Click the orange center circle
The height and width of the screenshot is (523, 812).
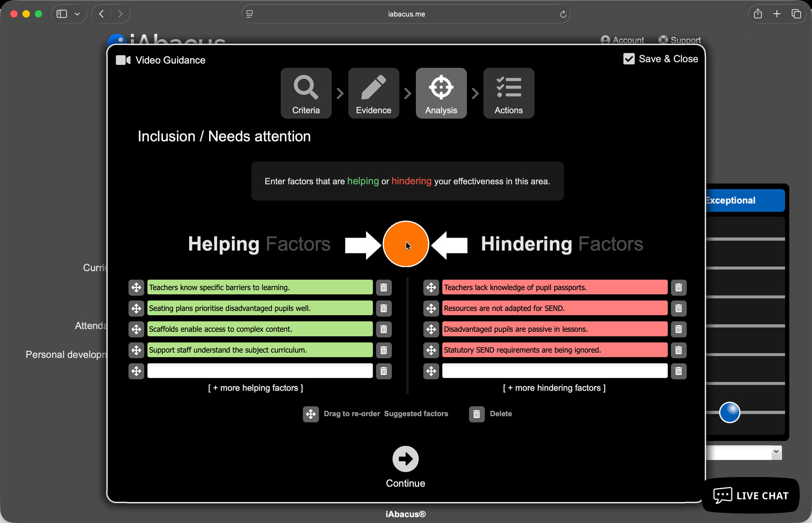point(406,244)
